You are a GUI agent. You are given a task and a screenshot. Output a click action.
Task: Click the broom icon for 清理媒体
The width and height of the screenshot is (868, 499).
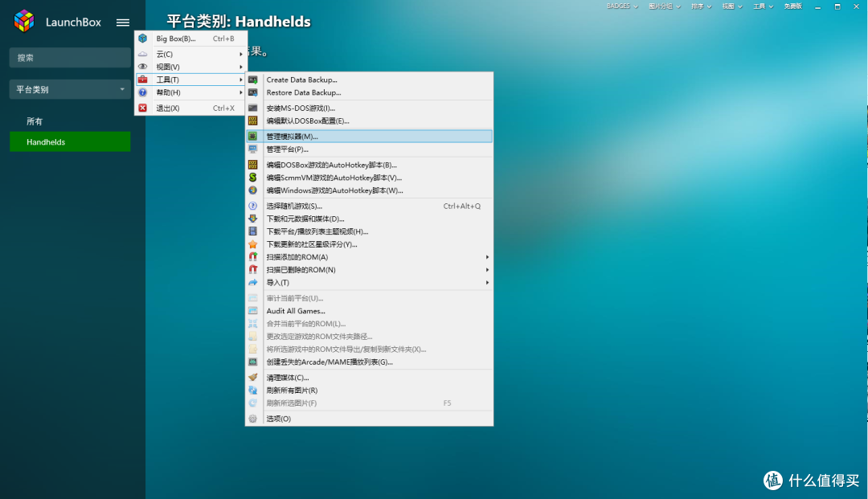(253, 378)
